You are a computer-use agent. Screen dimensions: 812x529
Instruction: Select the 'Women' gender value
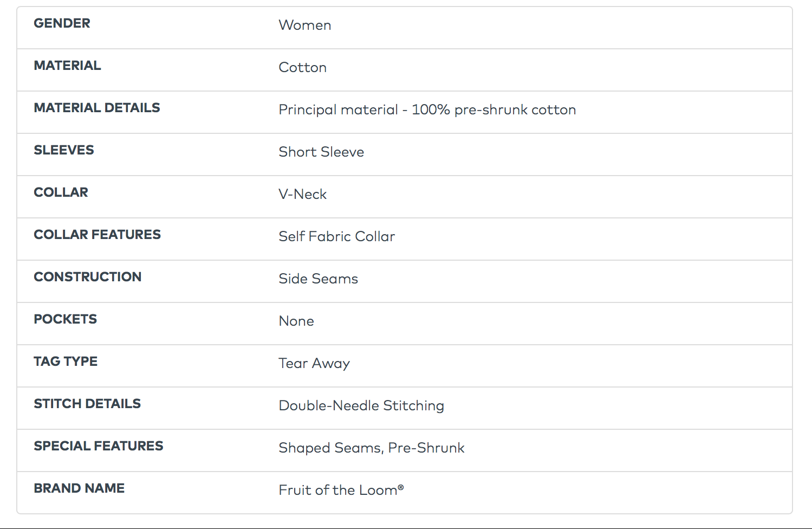[304, 25]
